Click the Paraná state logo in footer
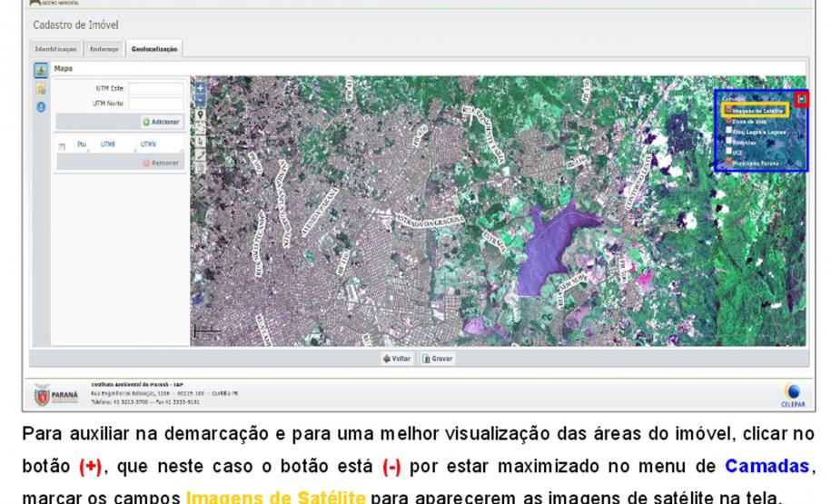 56,395
